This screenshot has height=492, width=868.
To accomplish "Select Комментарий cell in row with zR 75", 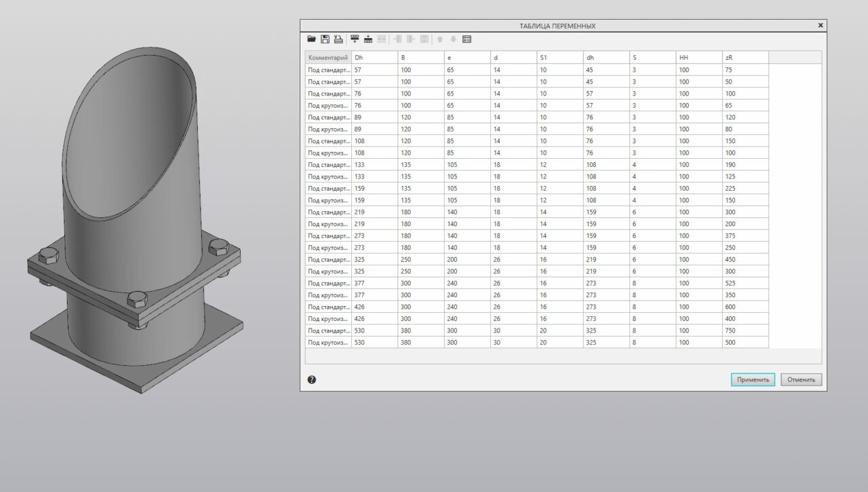I will (328, 69).
